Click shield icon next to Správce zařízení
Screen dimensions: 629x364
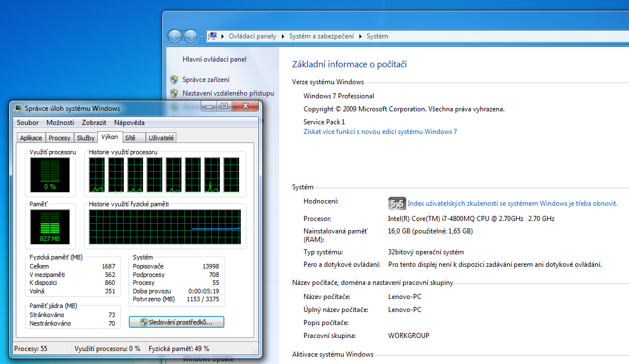click(174, 80)
